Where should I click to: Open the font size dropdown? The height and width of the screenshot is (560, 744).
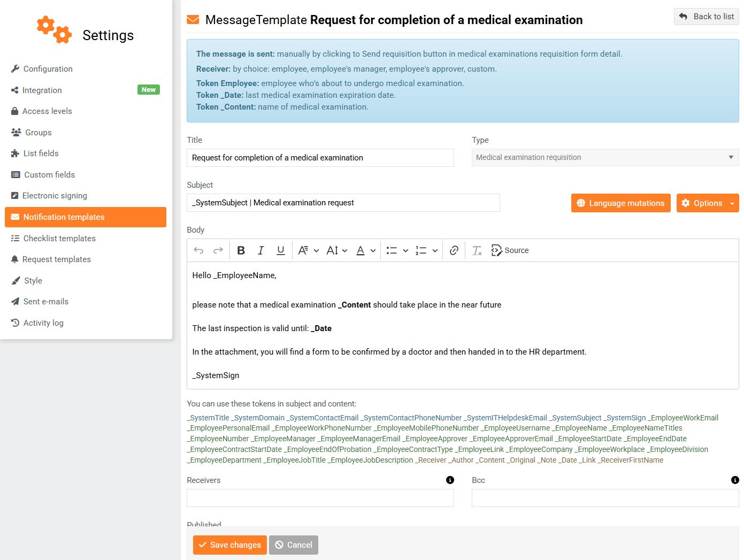(x=337, y=250)
